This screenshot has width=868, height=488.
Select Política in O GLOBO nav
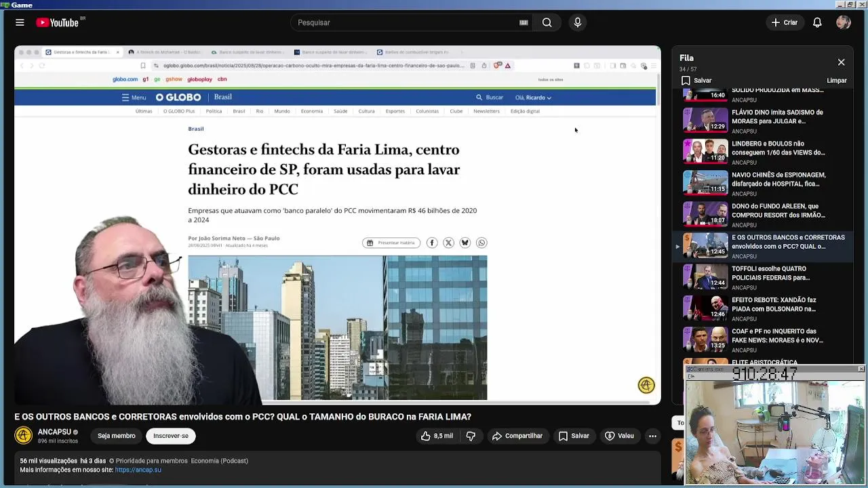tap(214, 111)
